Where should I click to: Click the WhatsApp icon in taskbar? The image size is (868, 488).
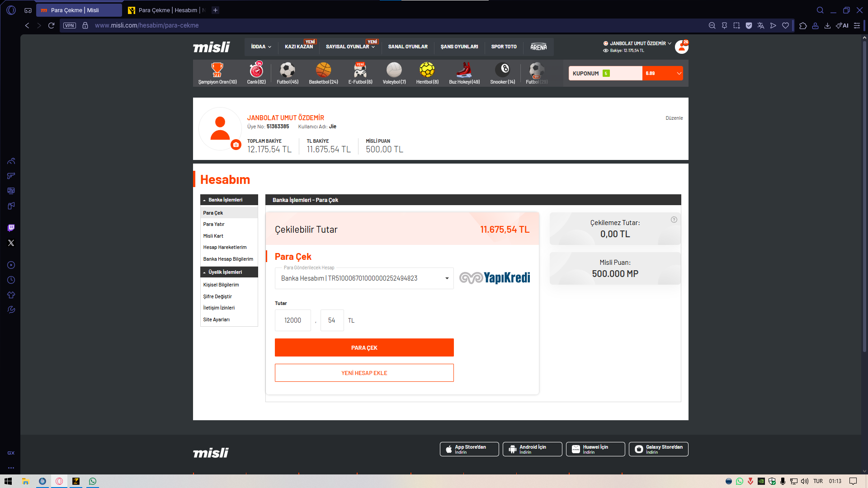93,481
